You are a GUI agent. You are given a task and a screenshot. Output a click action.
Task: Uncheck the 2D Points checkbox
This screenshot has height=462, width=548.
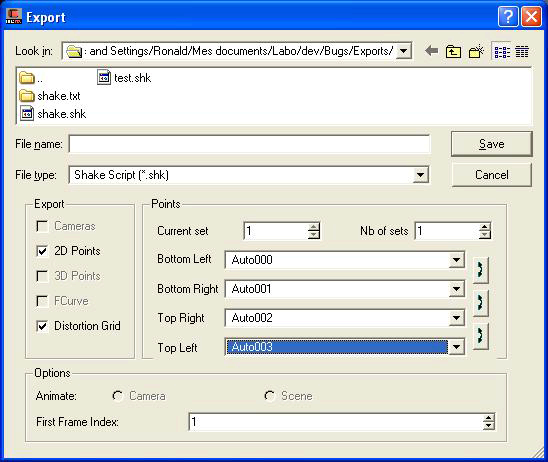[42, 251]
